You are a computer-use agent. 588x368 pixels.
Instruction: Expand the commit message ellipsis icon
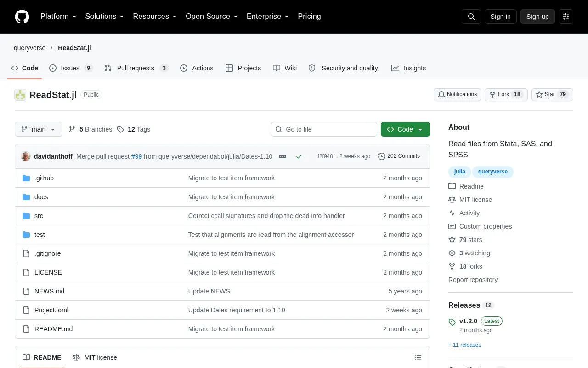tap(283, 156)
